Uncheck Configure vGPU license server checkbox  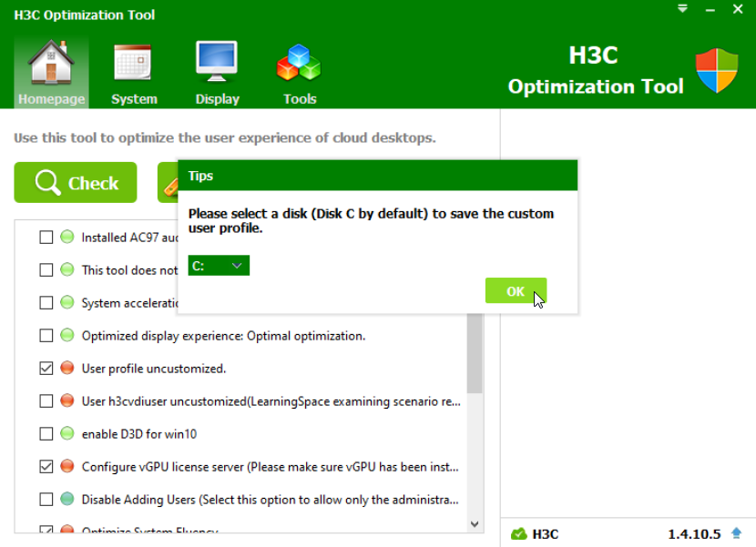pos(46,467)
